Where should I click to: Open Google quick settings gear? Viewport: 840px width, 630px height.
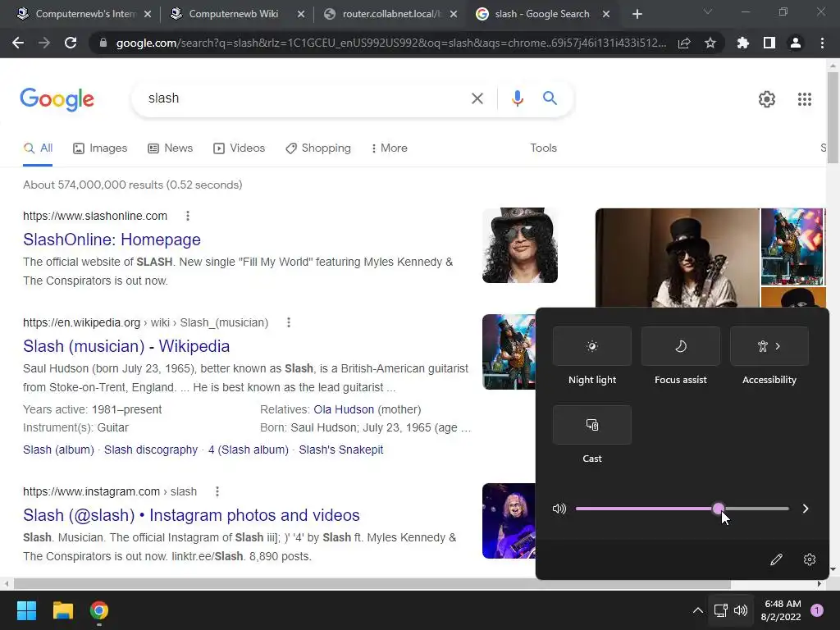767,99
